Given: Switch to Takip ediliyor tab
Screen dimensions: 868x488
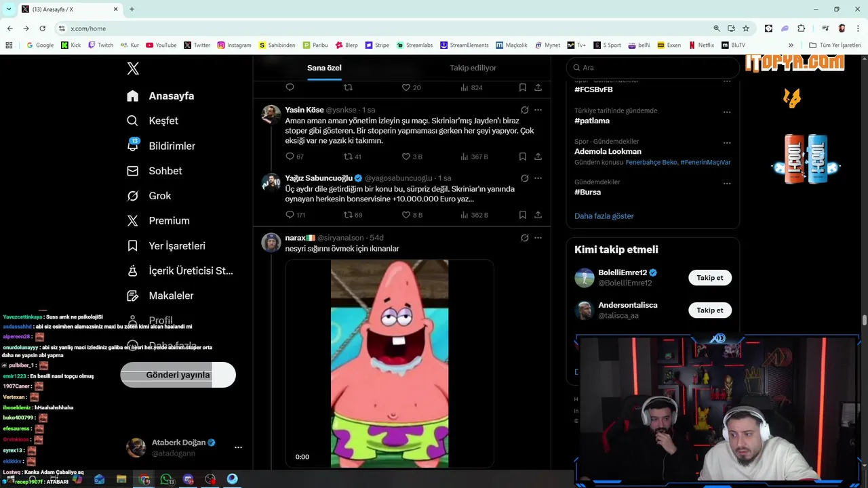Looking at the screenshot, I should (x=473, y=68).
